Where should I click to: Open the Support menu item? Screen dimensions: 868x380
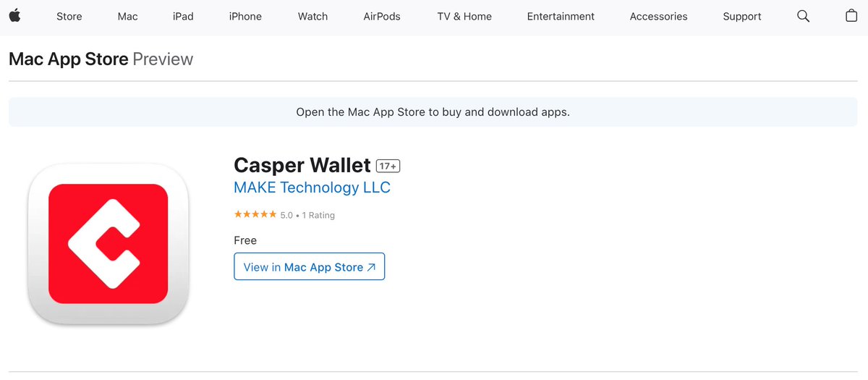point(742,16)
